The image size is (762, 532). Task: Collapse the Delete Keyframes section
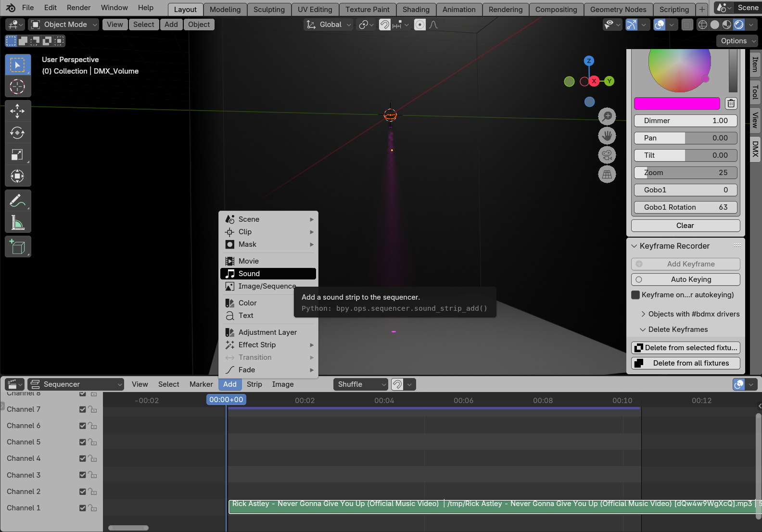point(643,329)
